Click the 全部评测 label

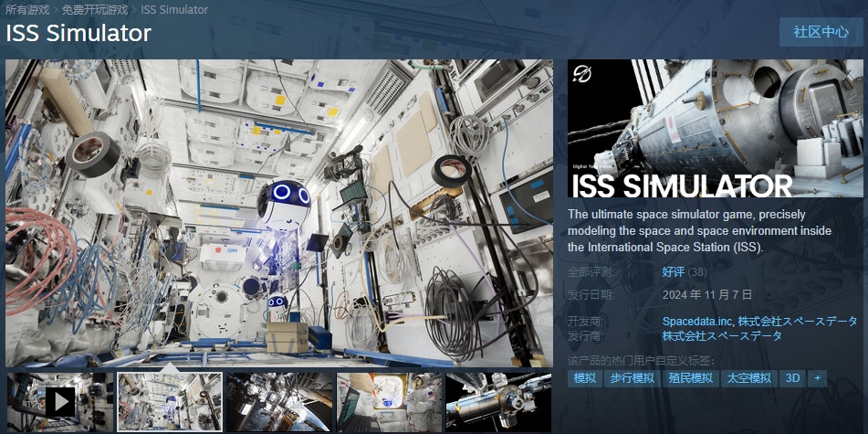click(591, 272)
